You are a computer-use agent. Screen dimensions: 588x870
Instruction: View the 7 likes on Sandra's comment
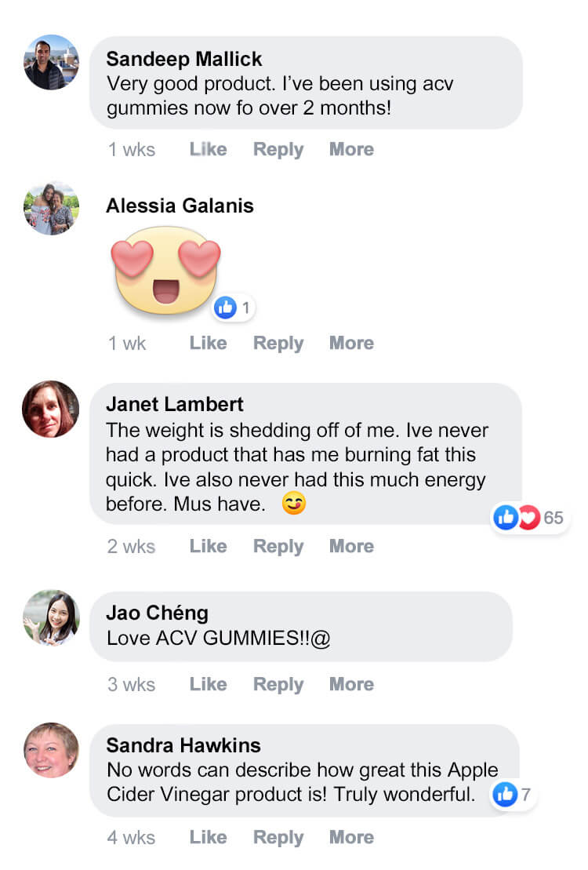513,795
